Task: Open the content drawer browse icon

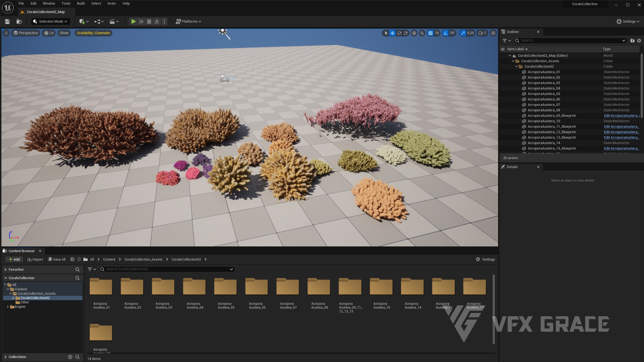Action: [19, 21]
